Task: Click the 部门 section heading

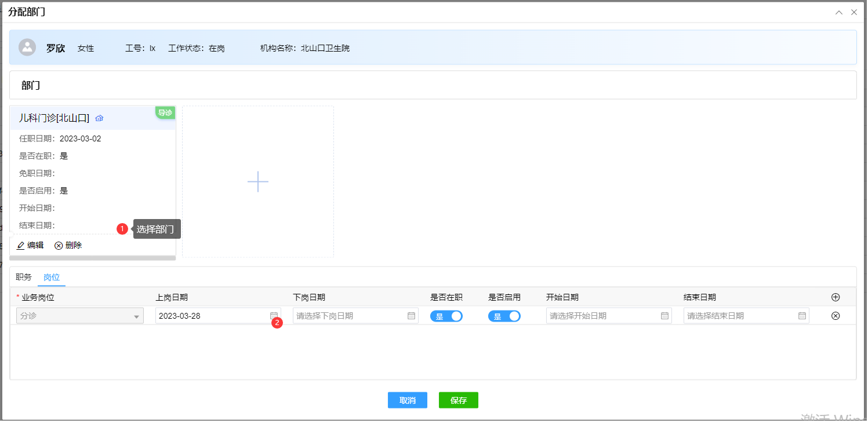Action: (31, 85)
